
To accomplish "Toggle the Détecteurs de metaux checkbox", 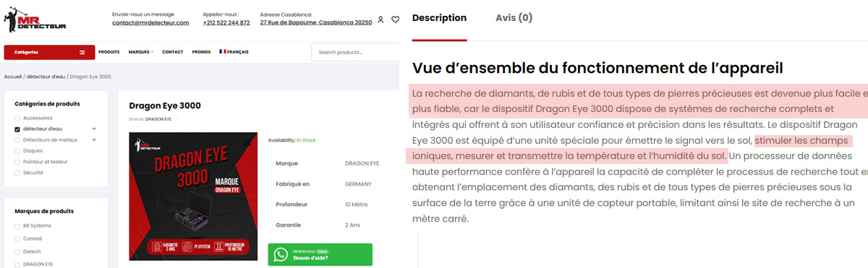I will tap(18, 139).
